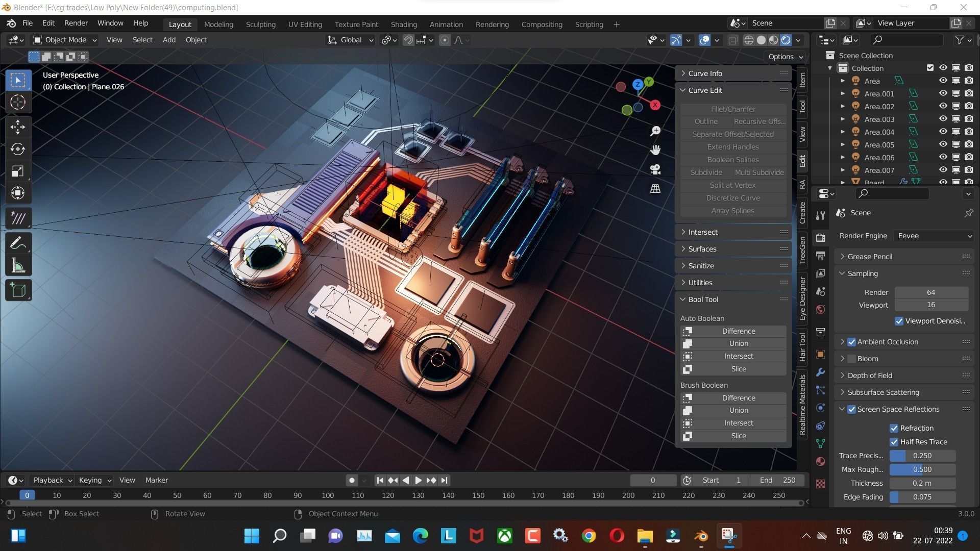The height and width of the screenshot is (551, 980).
Task: Expand the Intersect panel
Action: [x=733, y=232]
